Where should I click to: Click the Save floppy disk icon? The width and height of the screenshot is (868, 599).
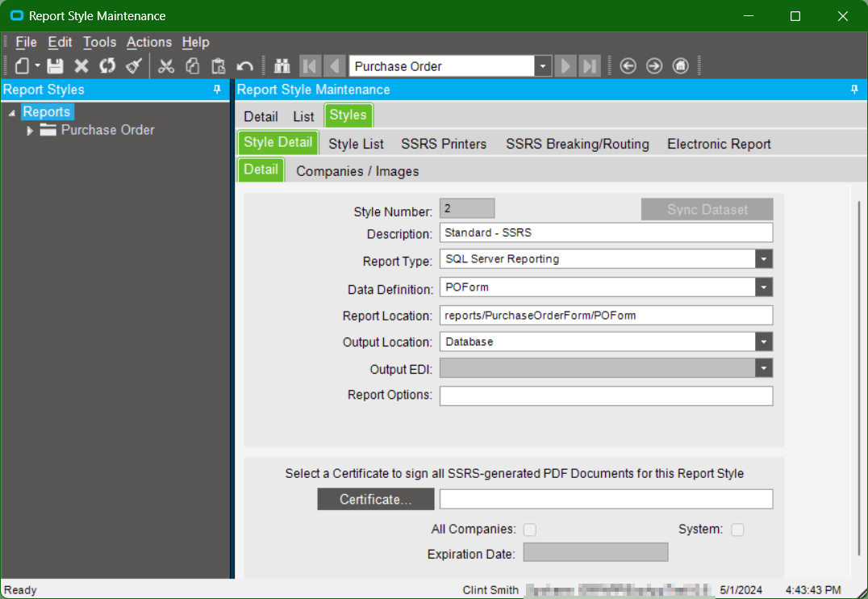point(55,66)
